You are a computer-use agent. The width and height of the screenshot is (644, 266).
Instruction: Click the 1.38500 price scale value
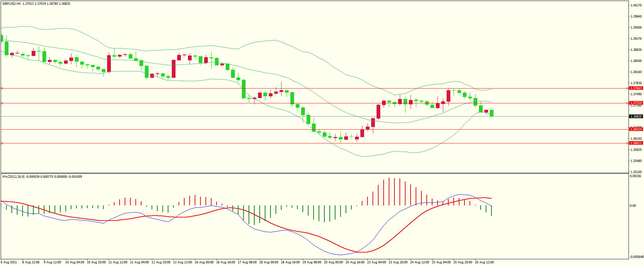(636, 61)
